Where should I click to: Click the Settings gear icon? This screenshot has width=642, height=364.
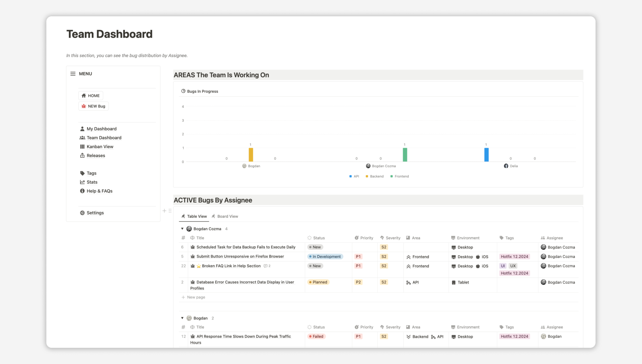82,213
